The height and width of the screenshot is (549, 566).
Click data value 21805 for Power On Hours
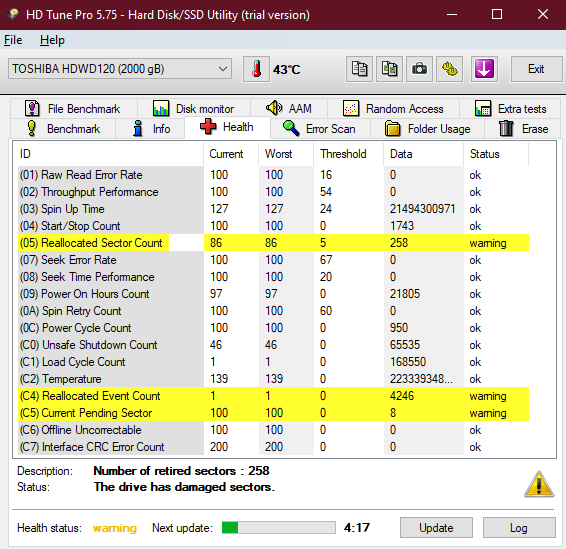point(405,294)
